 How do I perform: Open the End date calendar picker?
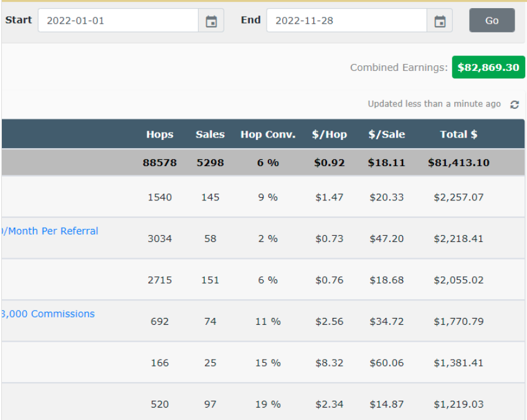(440, 21)
